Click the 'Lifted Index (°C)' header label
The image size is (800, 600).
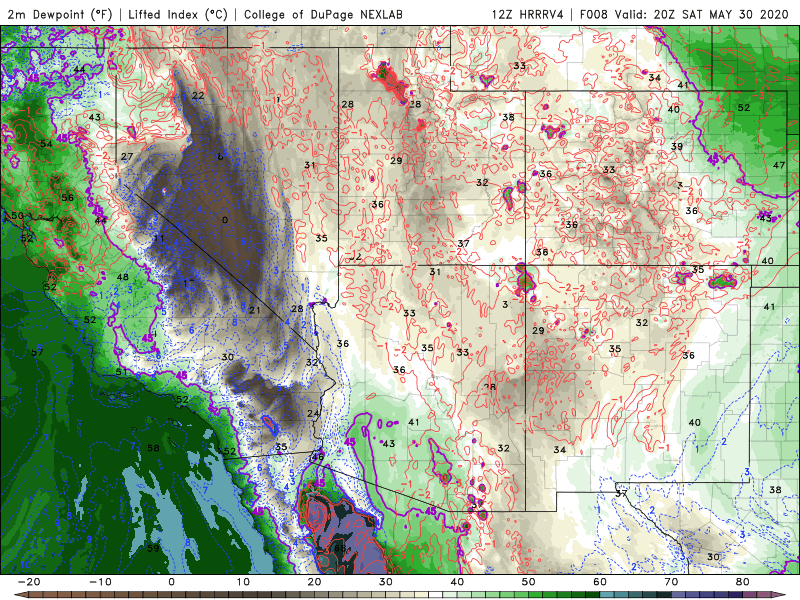tap(178, 14)
